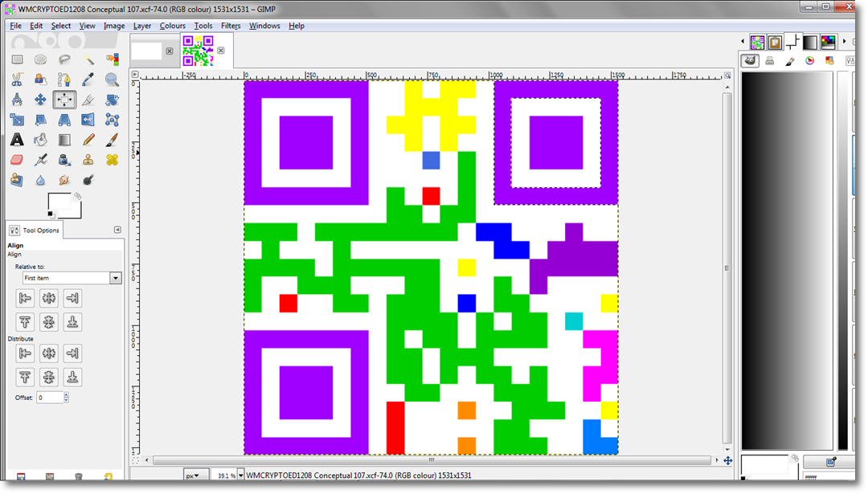This screenshot has height=494, width=868.
Task: Select the Flip tool
Action: coord(88,120)
